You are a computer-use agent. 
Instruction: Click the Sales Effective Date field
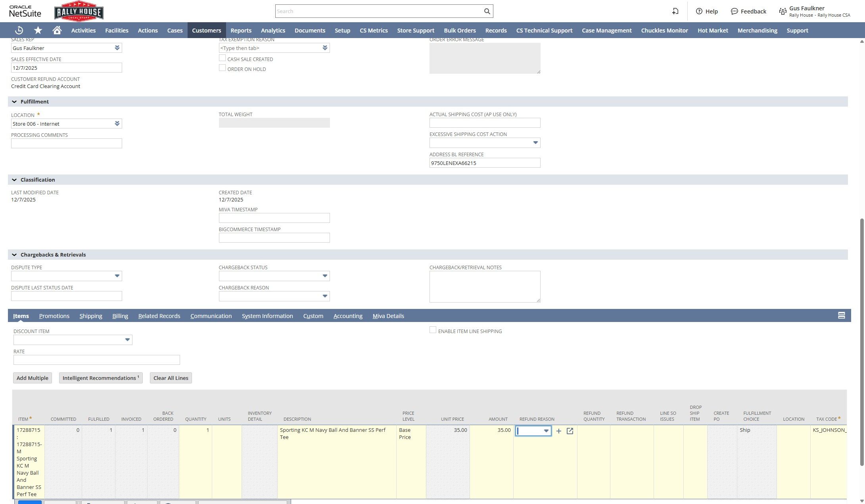tap(67, 68)
